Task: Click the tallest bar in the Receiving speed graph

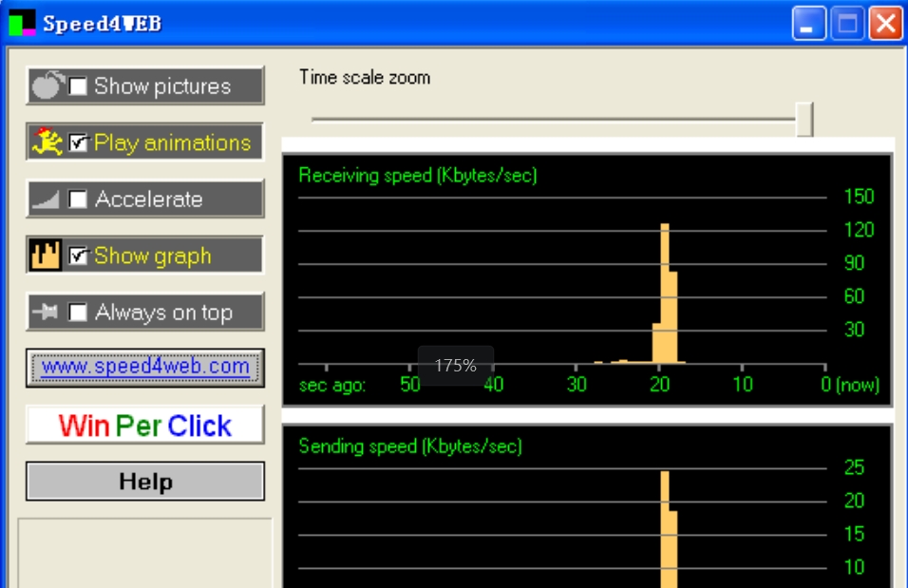Action: click(665, 293)
